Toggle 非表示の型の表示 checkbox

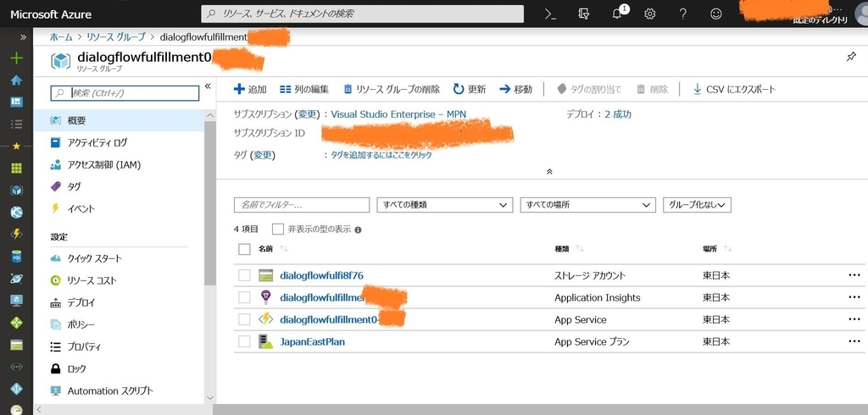[278, 229]
